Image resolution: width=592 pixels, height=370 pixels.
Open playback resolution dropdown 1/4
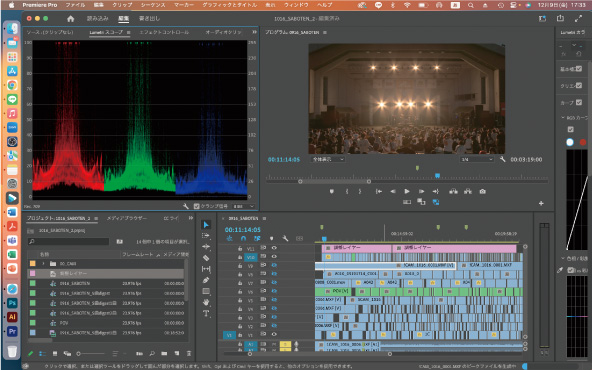click(x=477, y=159)
